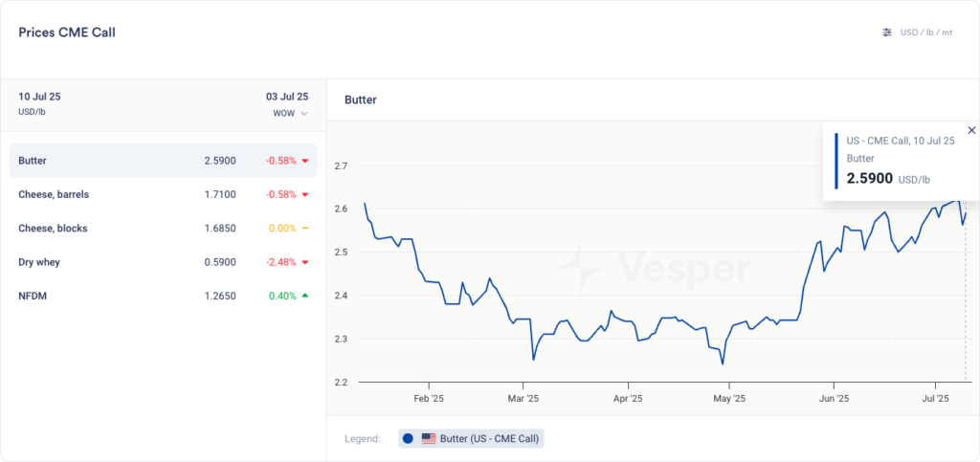The image size is (980, 462).
Task: Click the red down arrow for Dry whey
Action: tap(305, 262)
